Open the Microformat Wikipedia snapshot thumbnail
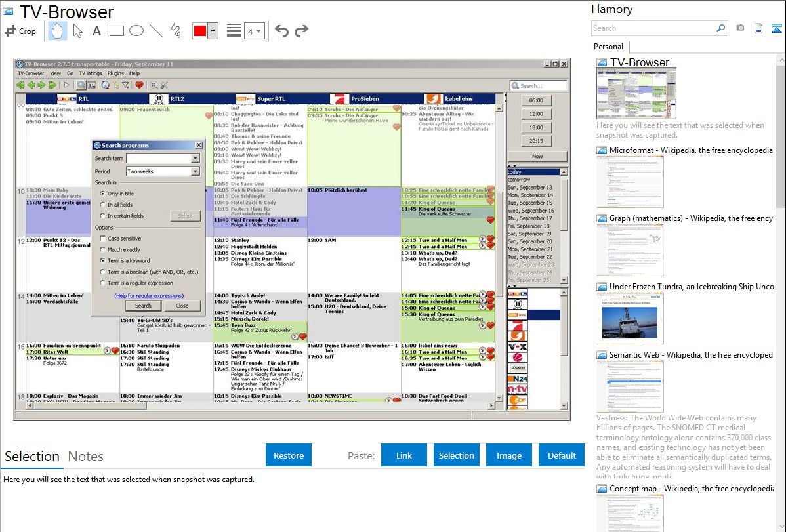The height and width of the screenshot is (532, 786). pos(630,182)
